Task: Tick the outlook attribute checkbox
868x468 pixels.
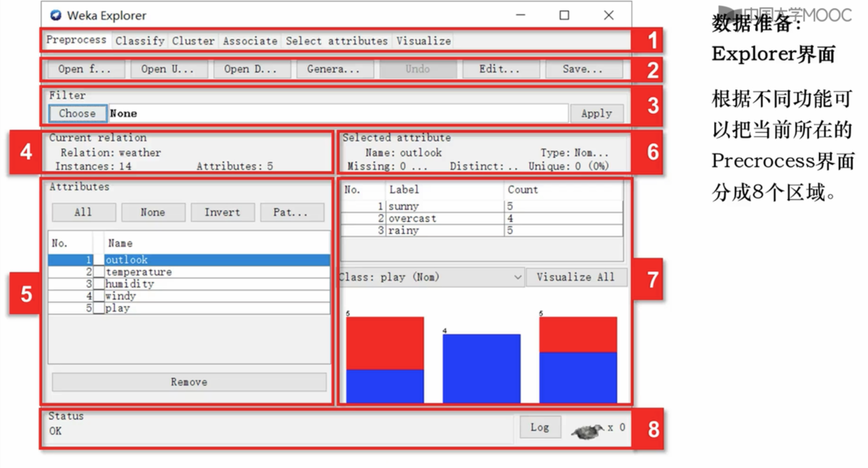Action: (x=99, y=260)
